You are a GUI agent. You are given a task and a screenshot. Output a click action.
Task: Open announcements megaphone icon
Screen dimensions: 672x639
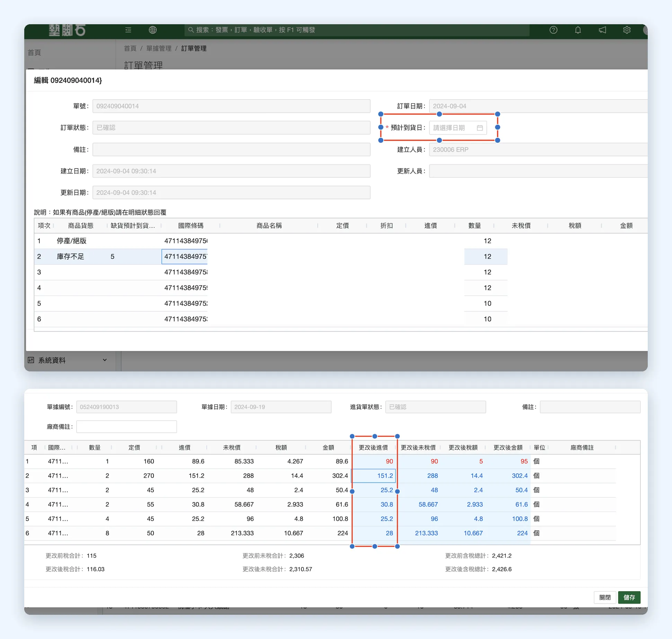pyautogui.click(x=602, y=30)
